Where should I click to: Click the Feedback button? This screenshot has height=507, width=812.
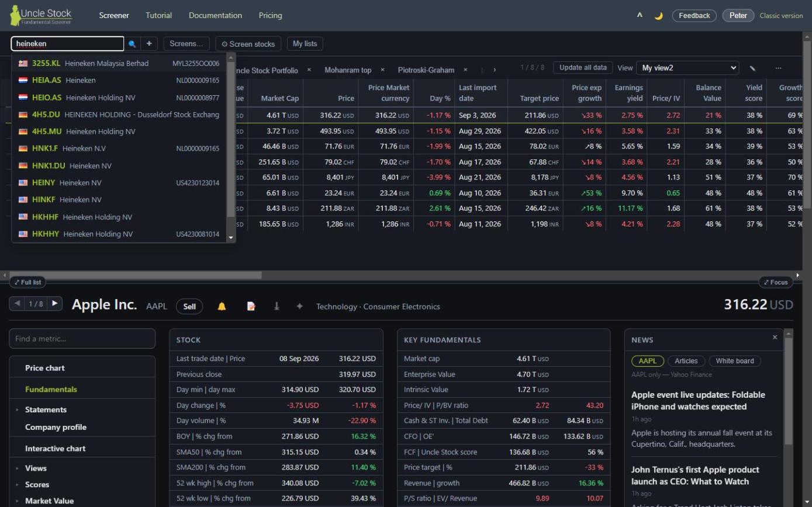point(694,16)
